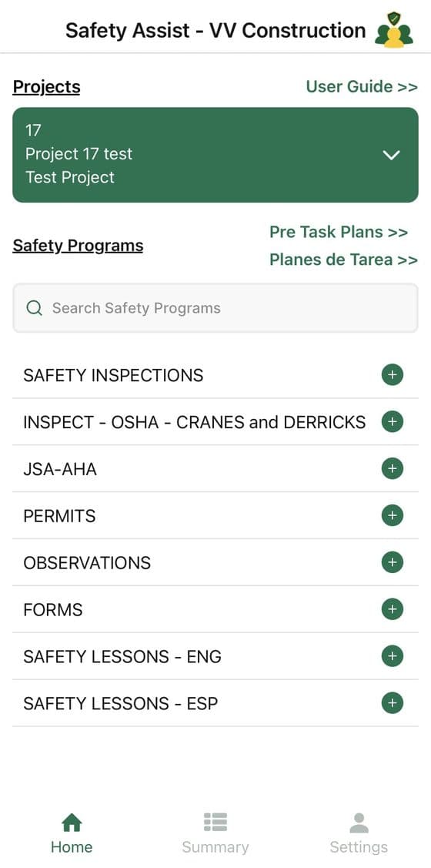Viewport: 431px width, 868px height.
Task: Click plus icon next to JSA-AHA
Action: tap(393, 469)
